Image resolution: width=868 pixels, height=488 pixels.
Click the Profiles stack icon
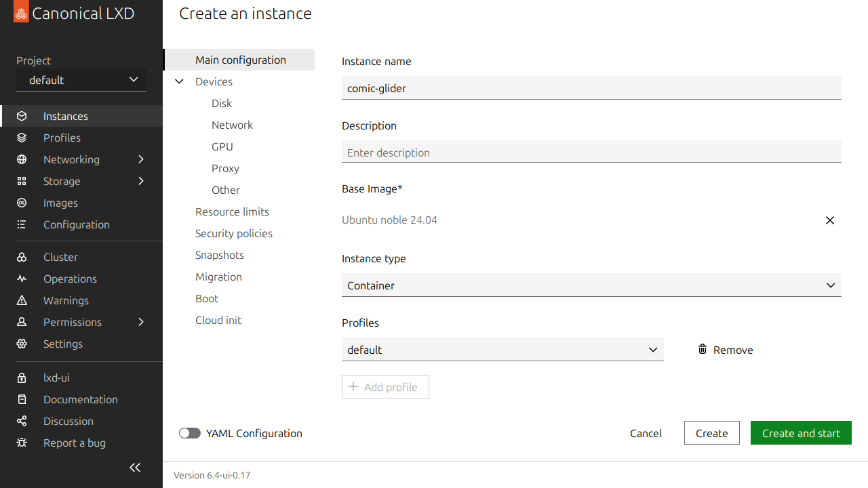[x=22, y=138]
